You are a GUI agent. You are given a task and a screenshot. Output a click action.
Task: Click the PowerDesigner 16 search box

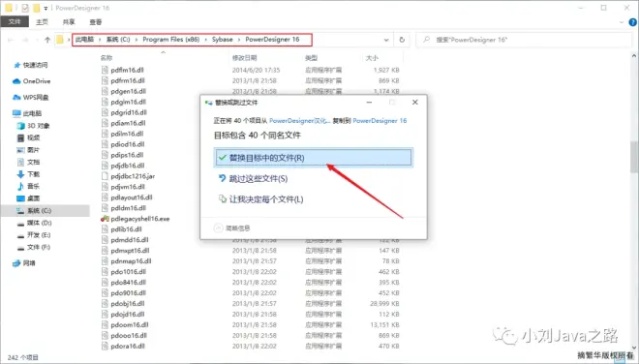tap(524, 40)
